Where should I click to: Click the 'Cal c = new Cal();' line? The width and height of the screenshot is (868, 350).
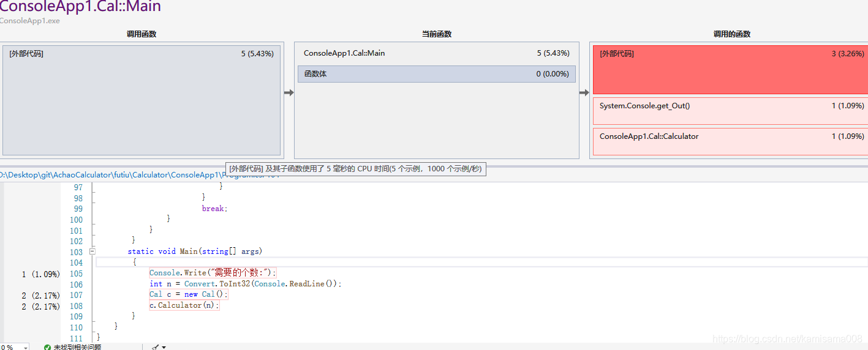coord(189,294)
